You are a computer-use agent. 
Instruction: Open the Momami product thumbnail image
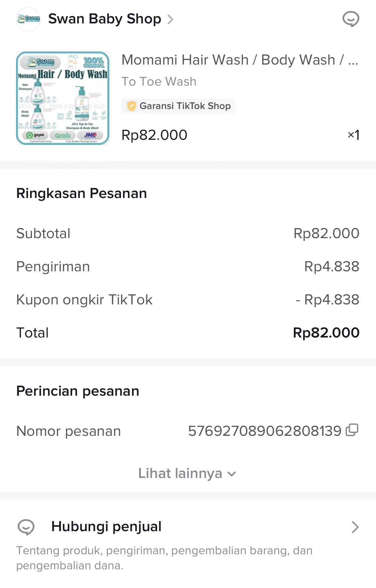pos(63,98)
